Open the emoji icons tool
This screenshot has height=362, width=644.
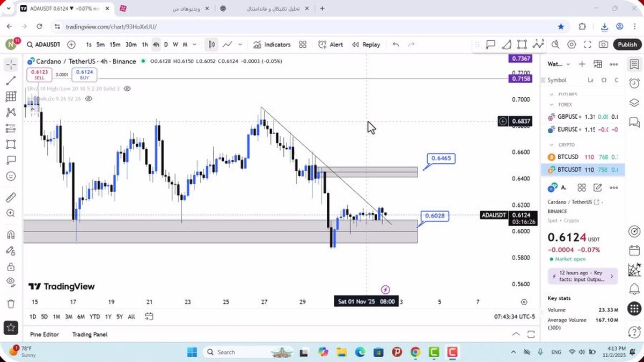(11, 176)
